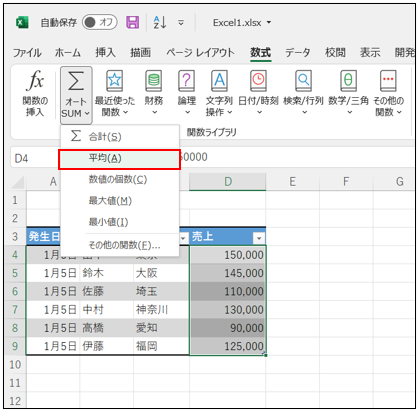Expand the 文字列操作 dropdown arrow
The width and height of the screenshot is (417, 411).
tap(230, 112)
